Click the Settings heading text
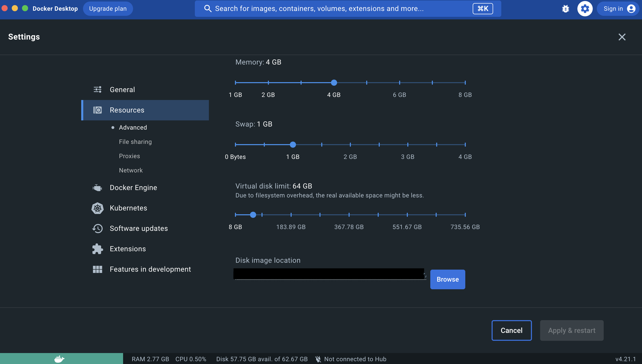Viewport: 642px width, 364px height. tap(24, 37)
